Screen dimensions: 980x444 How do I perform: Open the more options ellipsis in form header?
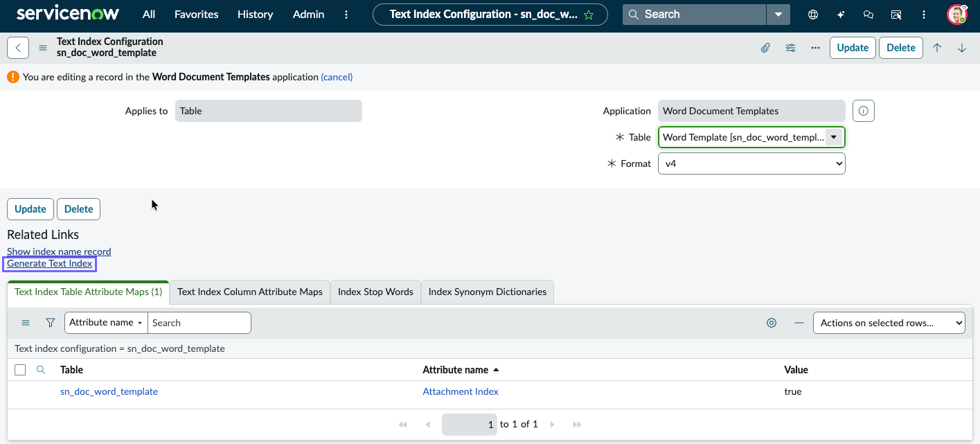pyautogui.click(x=815, y=48)
